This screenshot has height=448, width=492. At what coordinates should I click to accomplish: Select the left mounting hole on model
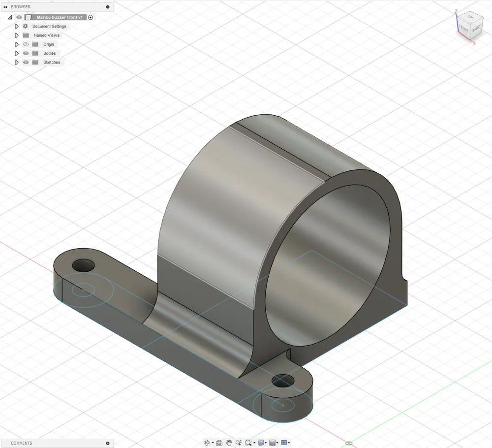point(84,265)
